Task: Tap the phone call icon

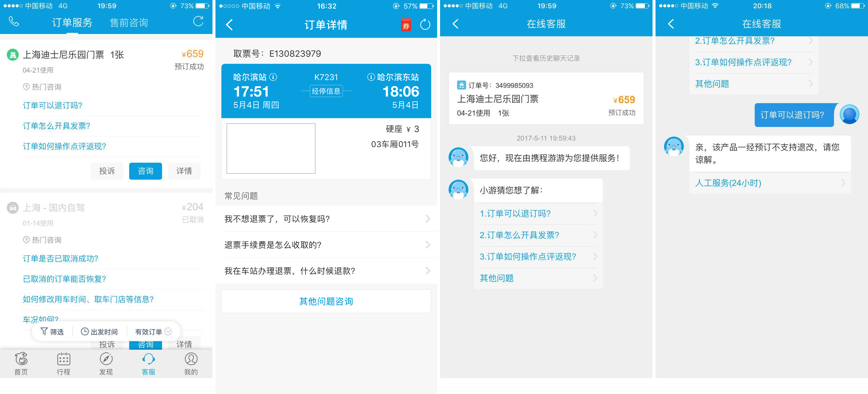Action: (x=14, y=22)
